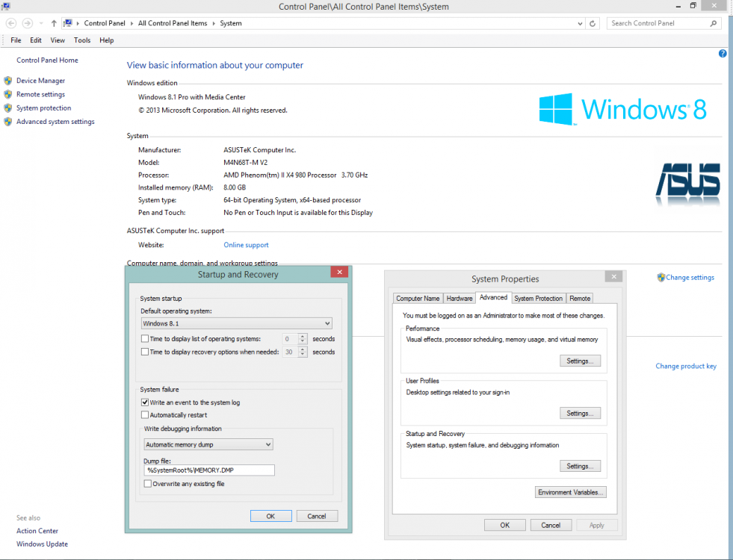The width and height of the screenshot is (733, 560).
Task: Open the Tools menu
Action: click(82, 40)
